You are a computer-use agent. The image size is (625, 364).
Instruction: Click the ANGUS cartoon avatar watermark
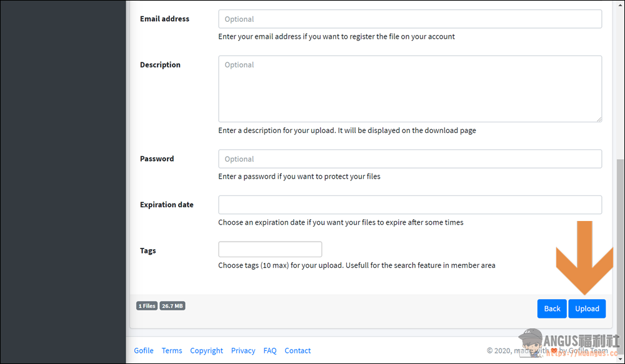(531, 343)
